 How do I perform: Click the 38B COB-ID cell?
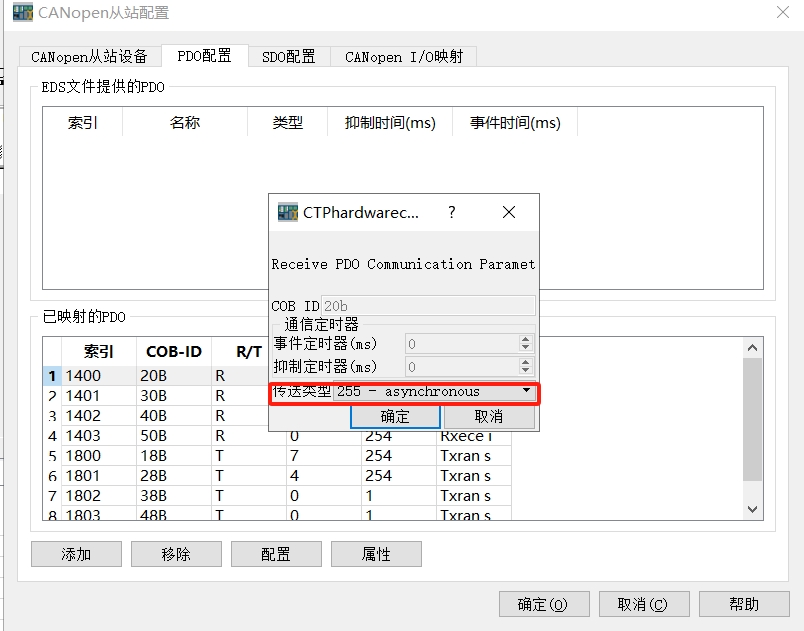click(x=174, y=496)
